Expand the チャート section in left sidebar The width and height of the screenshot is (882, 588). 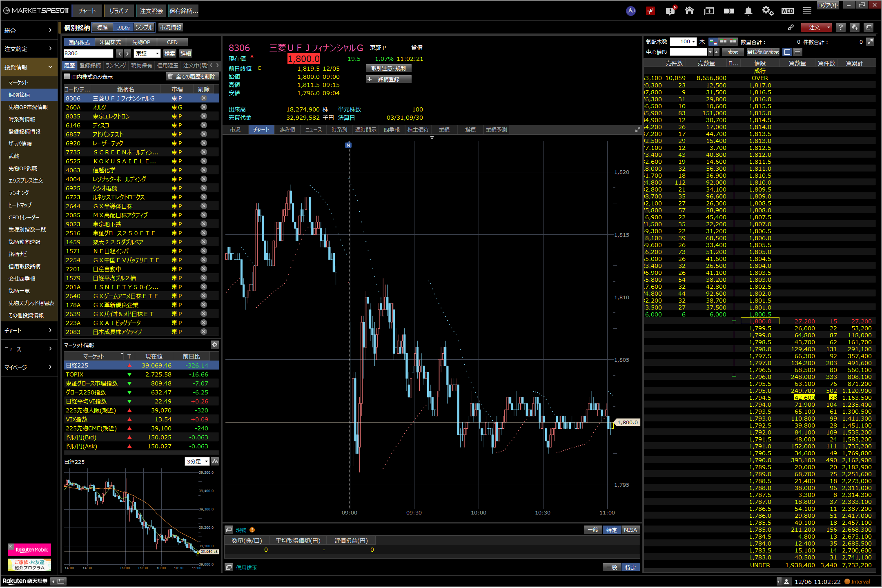(29, 330)
